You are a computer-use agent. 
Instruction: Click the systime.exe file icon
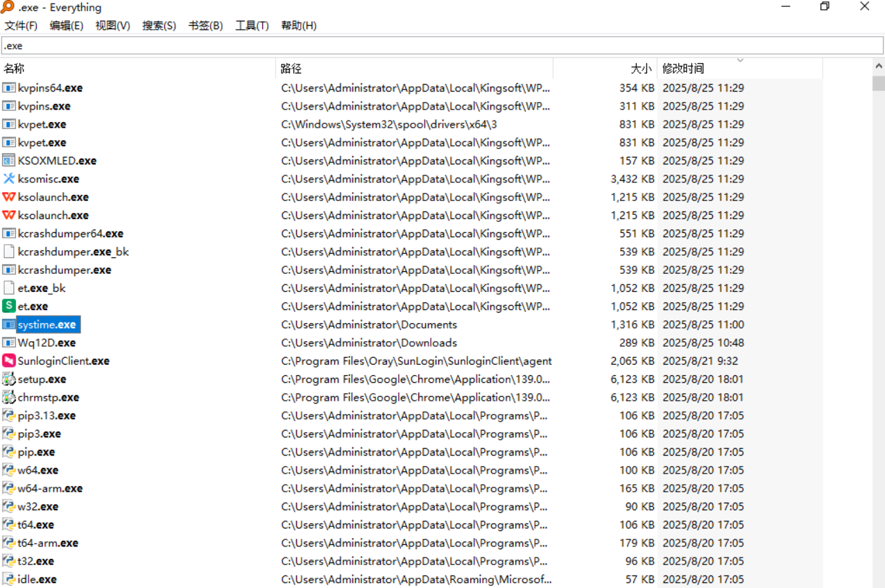click(x=9, y=325)
